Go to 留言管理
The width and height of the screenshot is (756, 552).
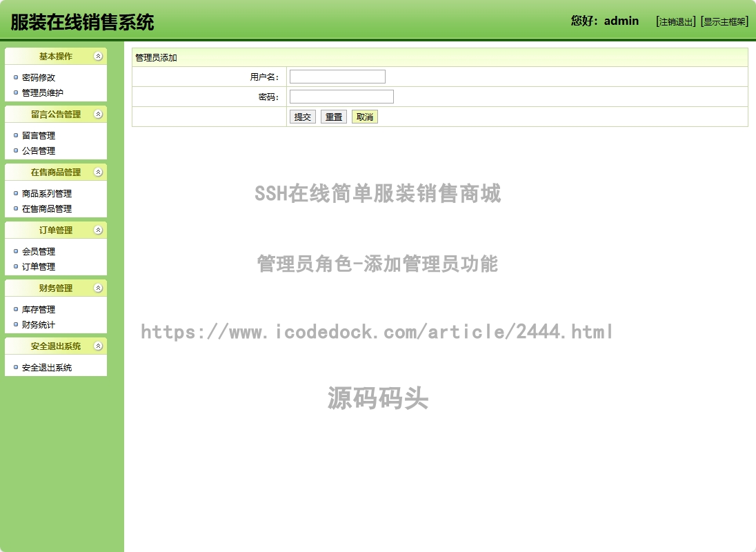coord(39,136)
